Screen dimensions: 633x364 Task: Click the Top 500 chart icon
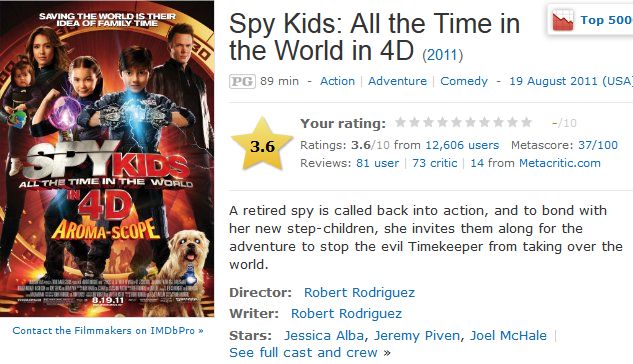pos(563,21)
